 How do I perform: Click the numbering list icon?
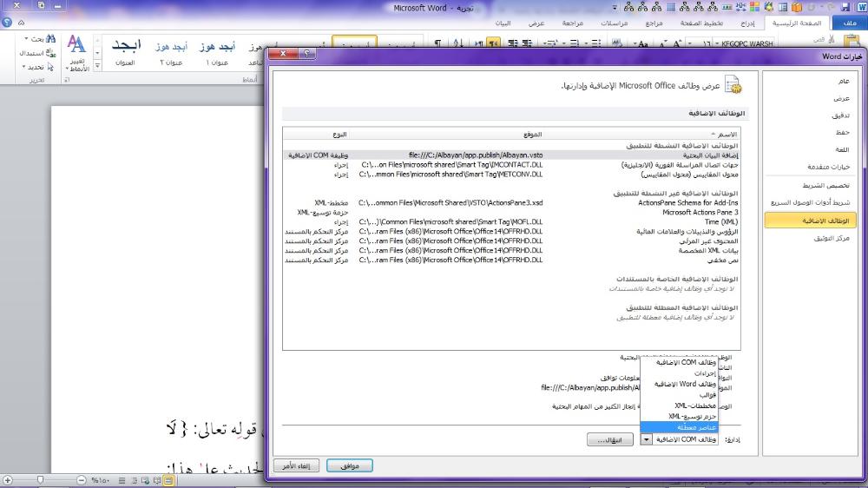pos(574,43)
